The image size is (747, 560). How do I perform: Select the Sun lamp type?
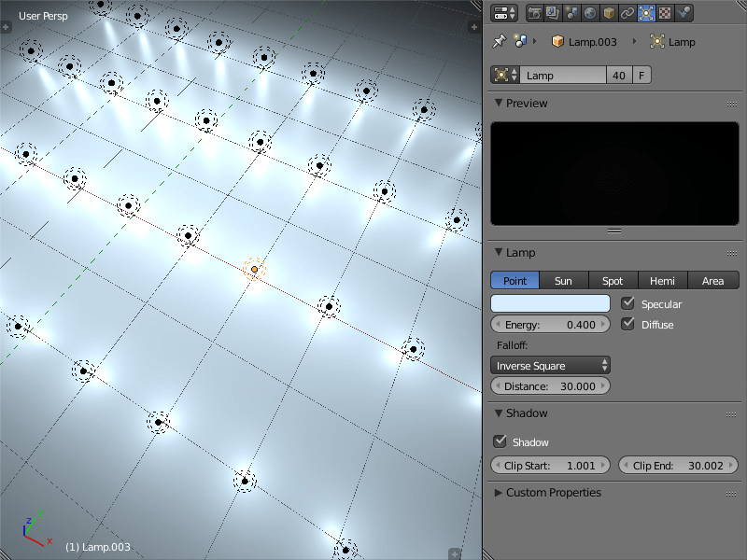click(564, 280)
